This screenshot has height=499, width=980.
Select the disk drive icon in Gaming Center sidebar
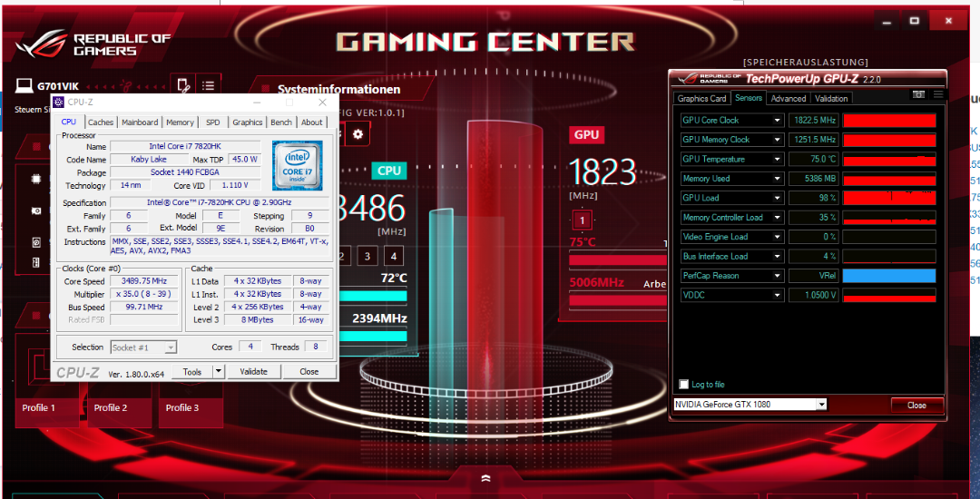pyautogui.click(x=36, y=241)
